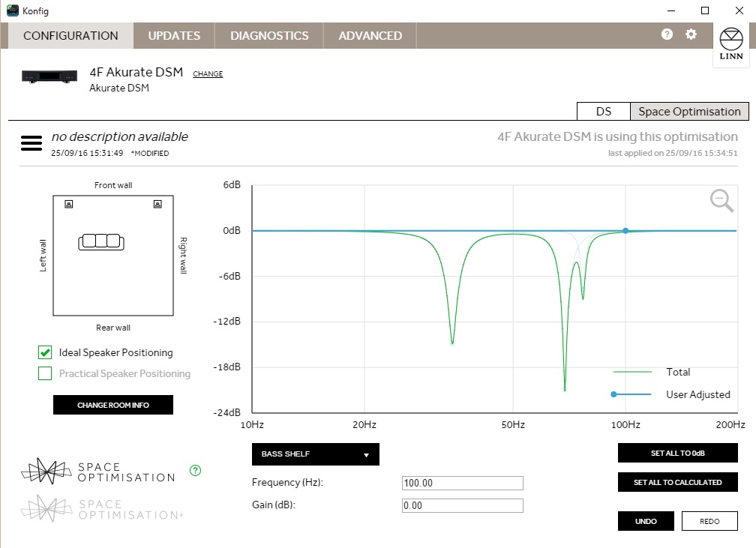The image size is (756, 548).
Task: Minimize the Konfig window
Action: point(671,10)
